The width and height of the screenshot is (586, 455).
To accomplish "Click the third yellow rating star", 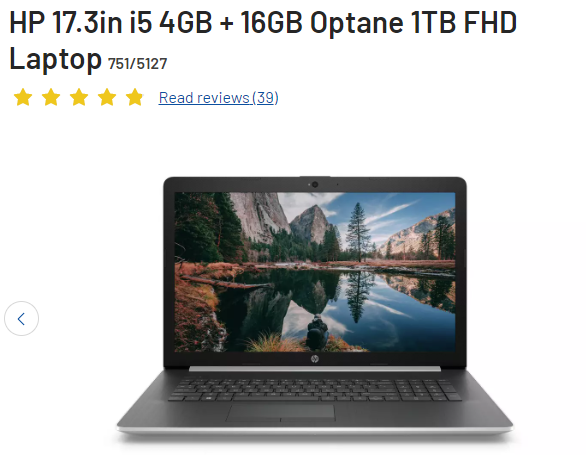I will coord(79,98).
